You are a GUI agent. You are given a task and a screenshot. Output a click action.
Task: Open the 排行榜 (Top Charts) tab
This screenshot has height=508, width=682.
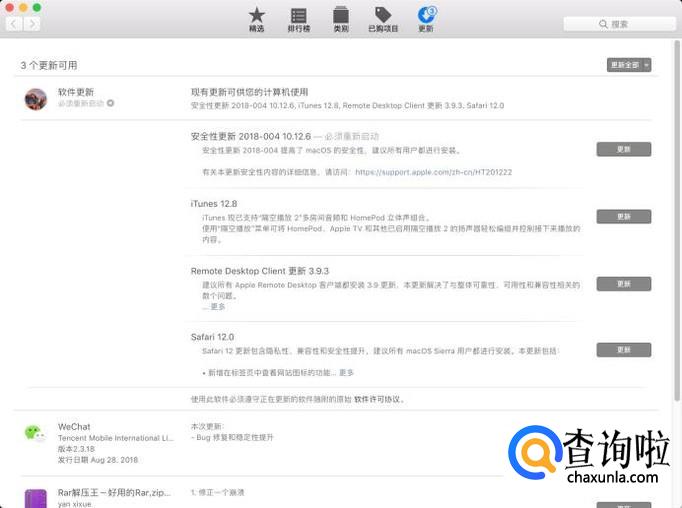[298, 20]
